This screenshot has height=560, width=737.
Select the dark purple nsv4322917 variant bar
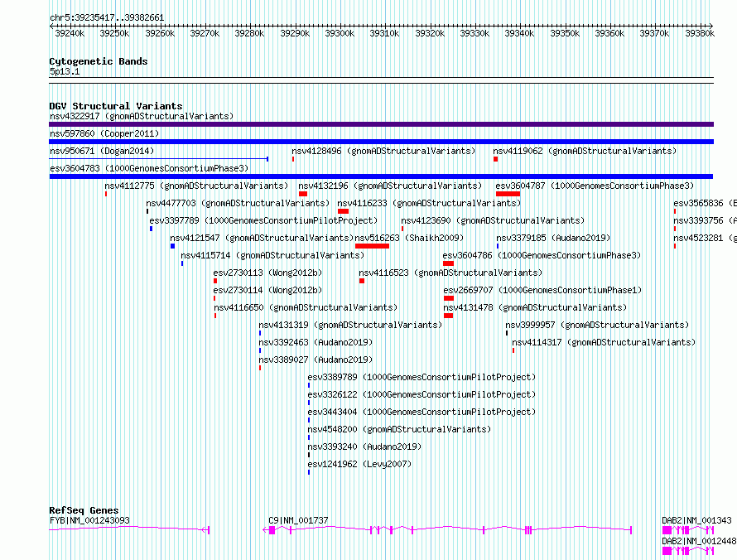click(381, 124)
